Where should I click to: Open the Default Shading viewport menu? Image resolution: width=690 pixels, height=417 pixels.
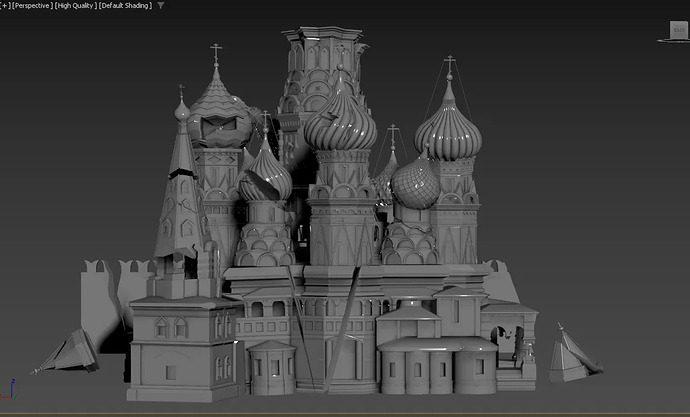click(126, 6)
